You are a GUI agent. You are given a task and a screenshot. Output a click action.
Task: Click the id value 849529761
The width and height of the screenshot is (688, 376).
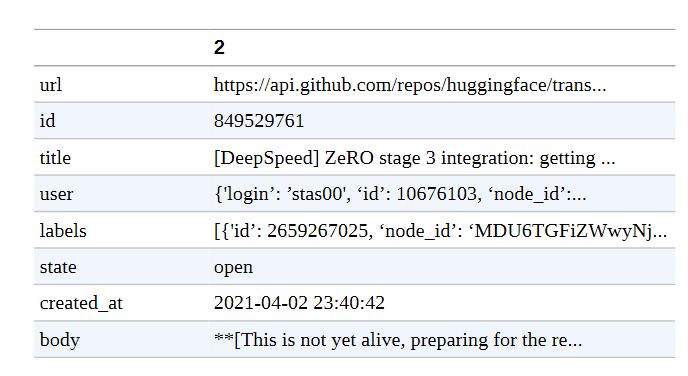[x=259, y=121]
